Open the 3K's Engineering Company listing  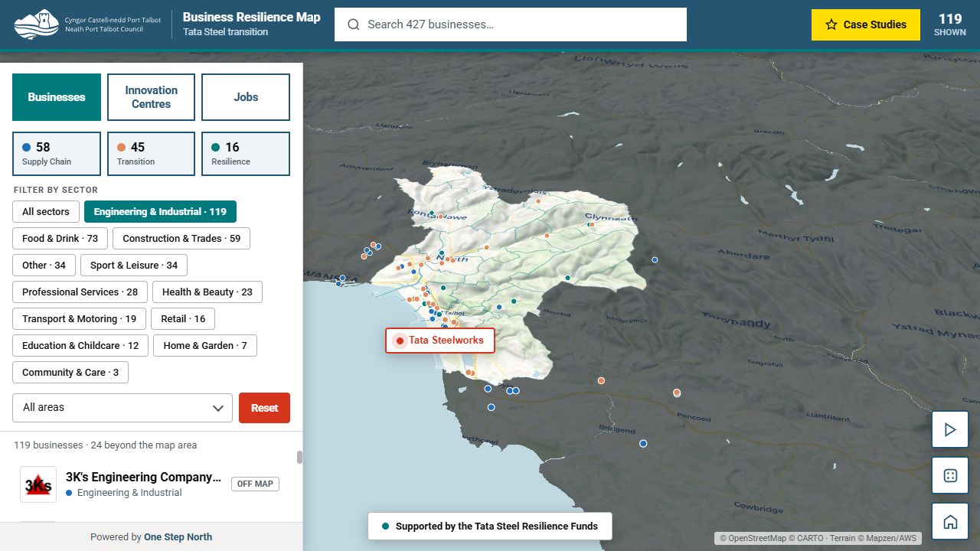pyautogui.click(x=151, y=484)
